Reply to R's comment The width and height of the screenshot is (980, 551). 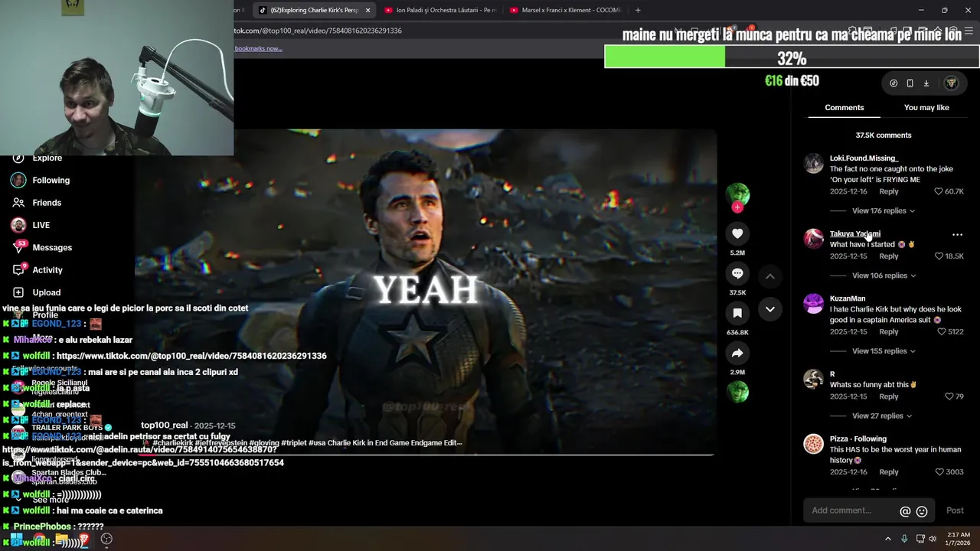click(889, 396)
